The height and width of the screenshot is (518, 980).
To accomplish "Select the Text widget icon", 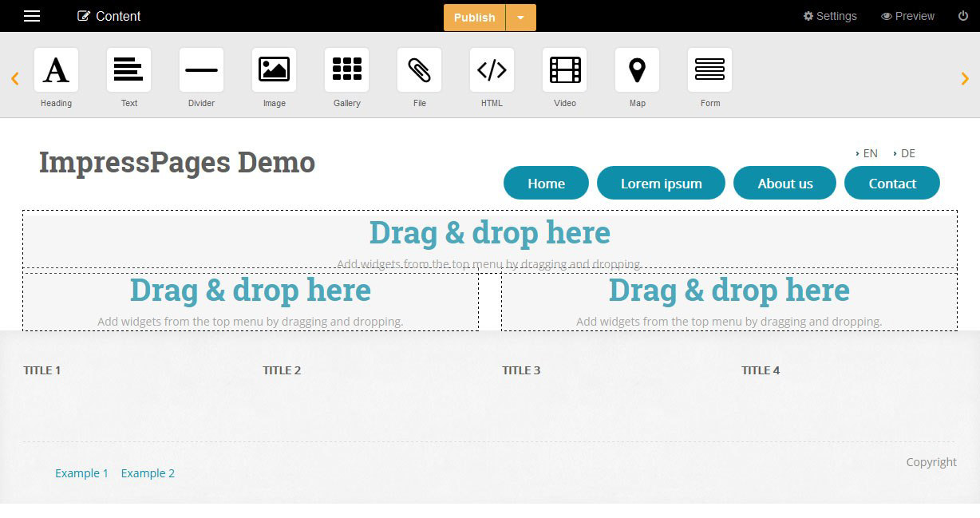I will point(128,70).
